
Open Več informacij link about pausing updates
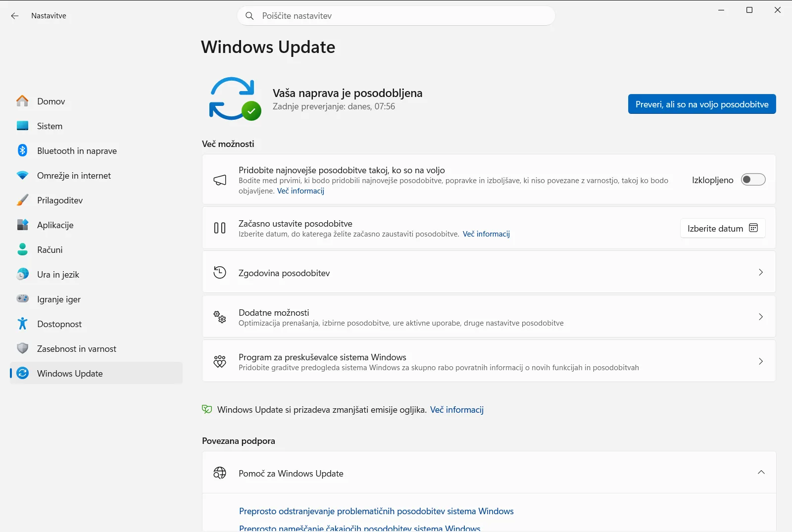coord(486,234)
